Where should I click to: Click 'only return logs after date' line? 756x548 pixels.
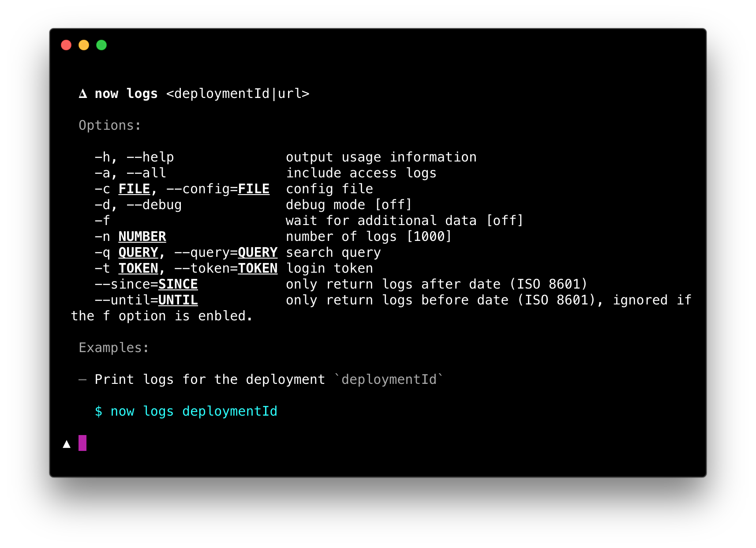point(437,284)
